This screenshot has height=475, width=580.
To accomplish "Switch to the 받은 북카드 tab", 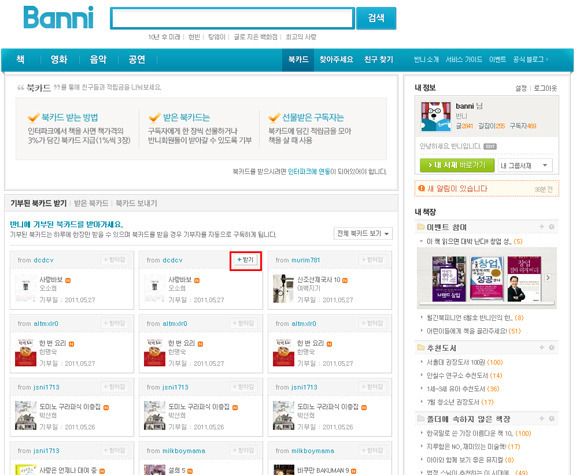I will coord(91,203).
